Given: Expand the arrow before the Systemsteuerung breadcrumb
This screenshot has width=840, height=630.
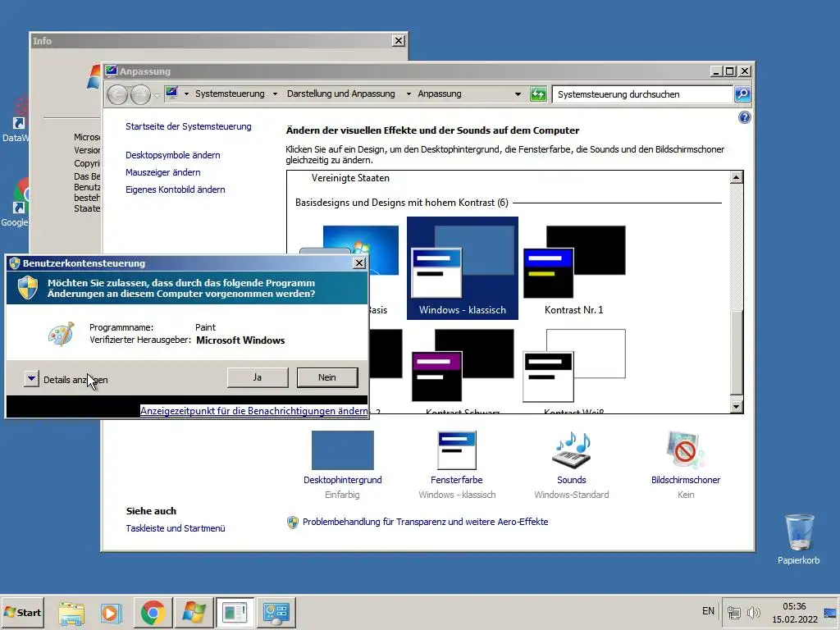Looking at the screenshot, I should pyautogui.click(x=186, y=94).
